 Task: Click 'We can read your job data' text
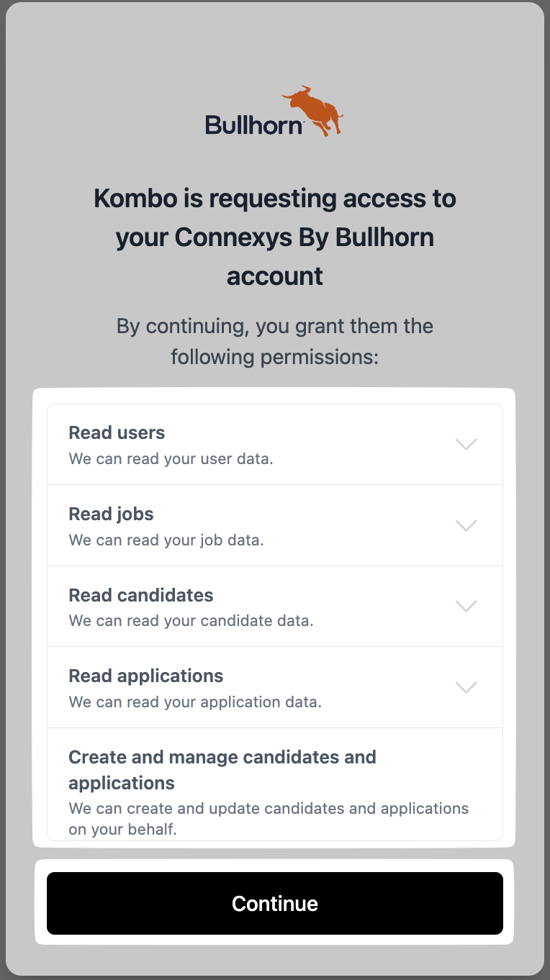pos(166,540)
